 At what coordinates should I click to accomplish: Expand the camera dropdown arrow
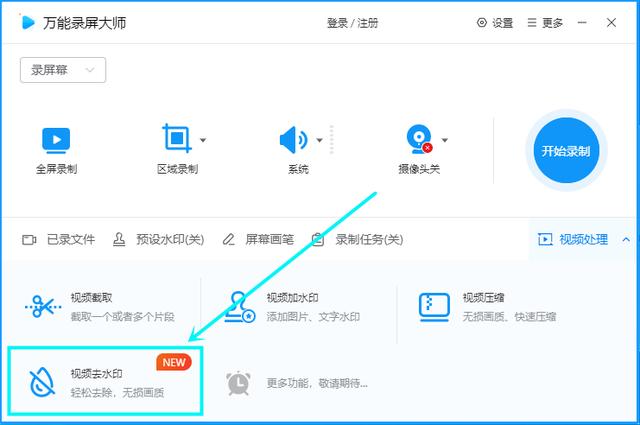445,140
